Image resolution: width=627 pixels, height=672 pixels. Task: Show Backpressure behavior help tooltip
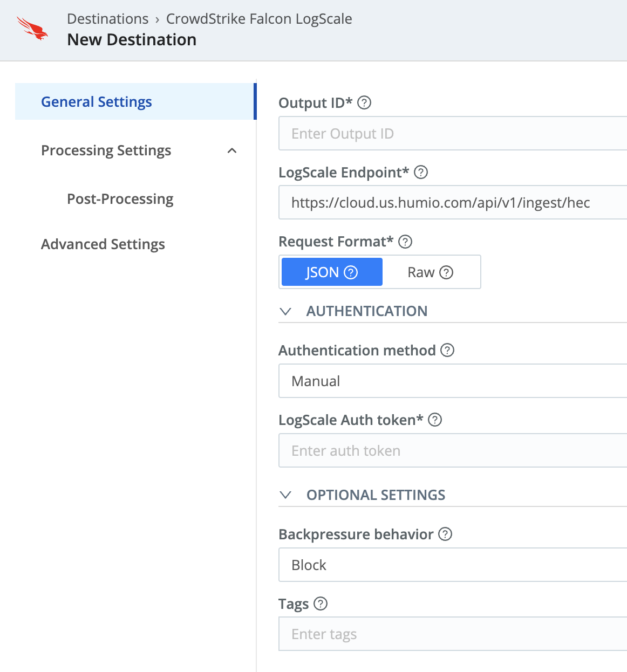pyautogui.click(x=445, y=534)
